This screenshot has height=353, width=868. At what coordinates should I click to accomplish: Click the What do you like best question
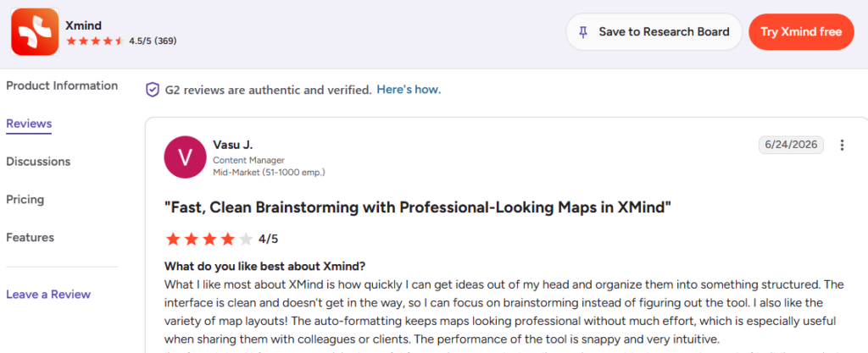[x=264, y=267]
